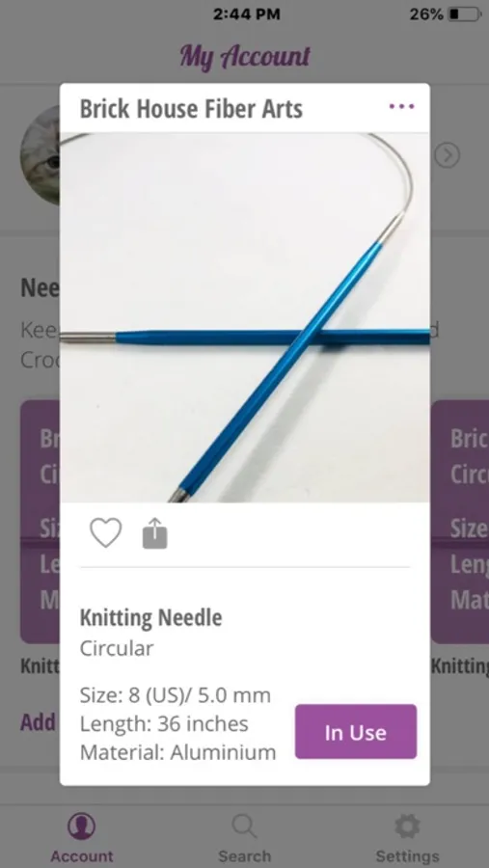Open the three-dot options menu
The width and height of the screenshot is (489, 868).
(401, 106)
